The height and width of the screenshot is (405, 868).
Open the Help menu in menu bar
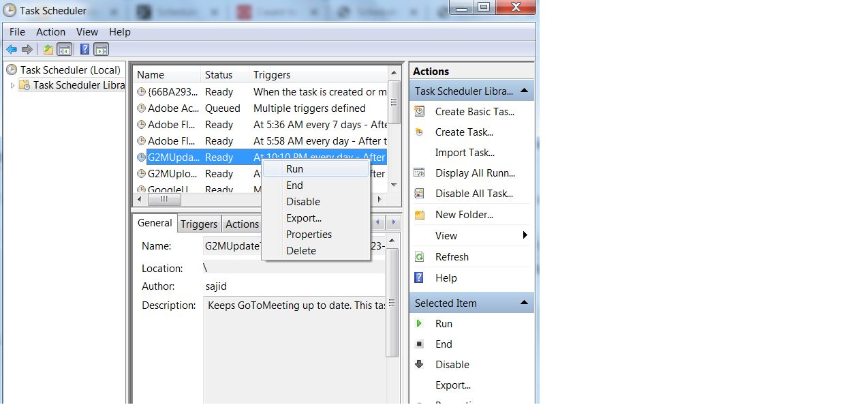click(x=120, y=32)
